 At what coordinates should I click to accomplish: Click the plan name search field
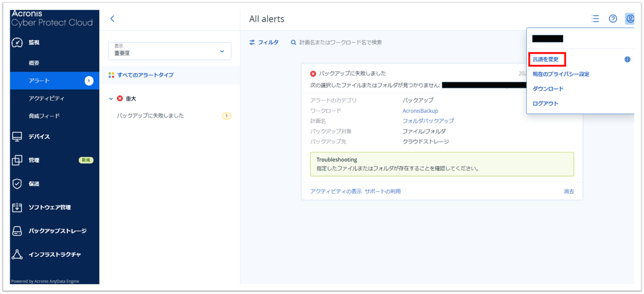340,42
